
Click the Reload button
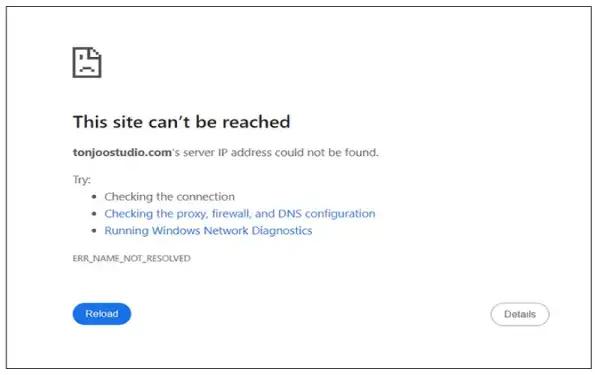pos(102,314)
